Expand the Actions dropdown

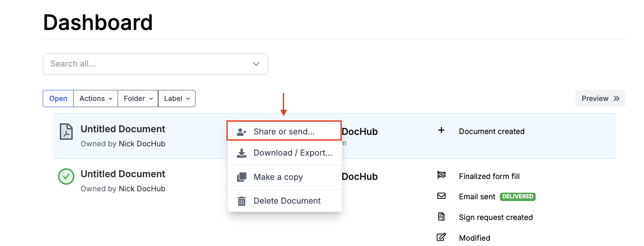pyautogui.click(x=96, y=99)
